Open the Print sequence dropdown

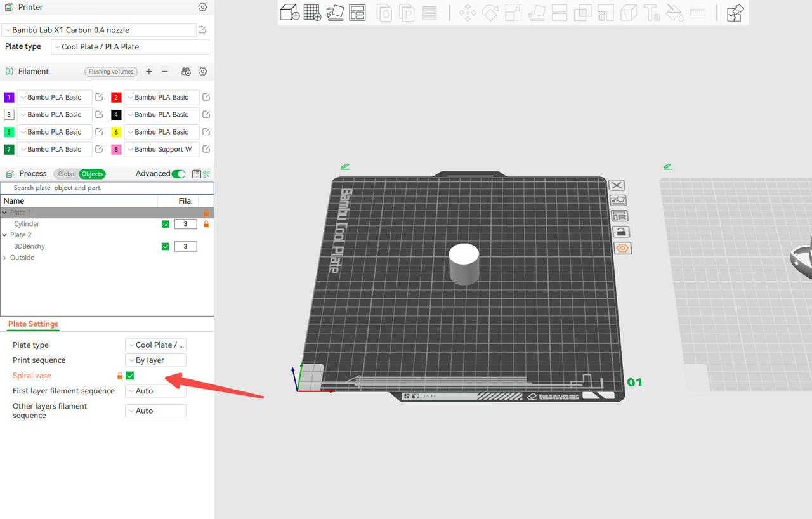click(155, 360)
